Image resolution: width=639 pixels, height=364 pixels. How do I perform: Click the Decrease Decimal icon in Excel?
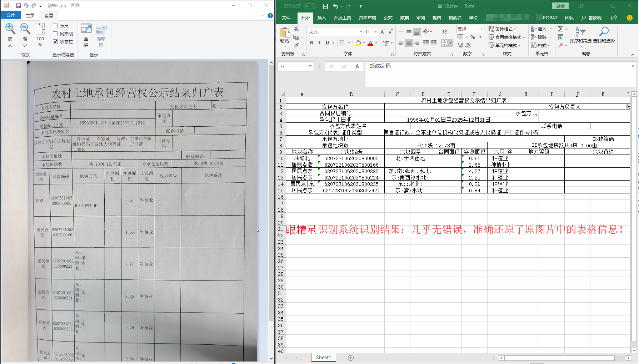(468, 45)
